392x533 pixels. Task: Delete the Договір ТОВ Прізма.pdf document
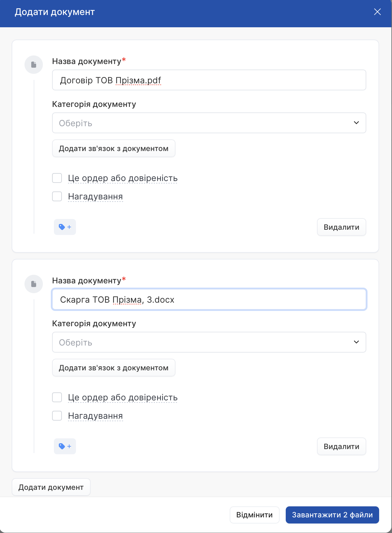click(341, 227)
